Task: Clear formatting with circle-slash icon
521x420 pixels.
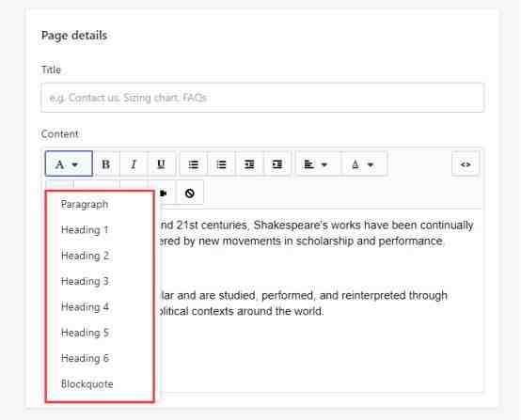Action: [x=190, y=193]
